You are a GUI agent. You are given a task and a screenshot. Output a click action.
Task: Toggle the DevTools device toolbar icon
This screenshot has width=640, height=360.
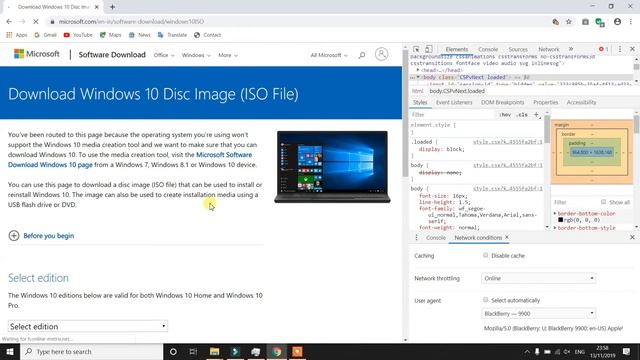click(x=429, y=49)
